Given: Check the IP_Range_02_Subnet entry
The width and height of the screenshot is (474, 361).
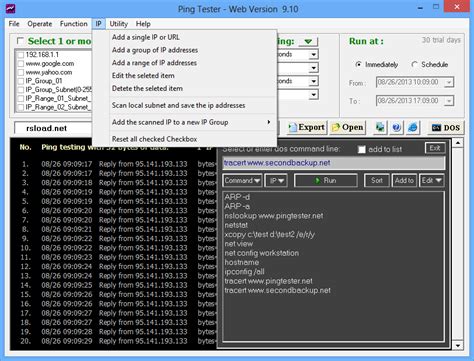Looking at the screenshot, I should point(21,107).
